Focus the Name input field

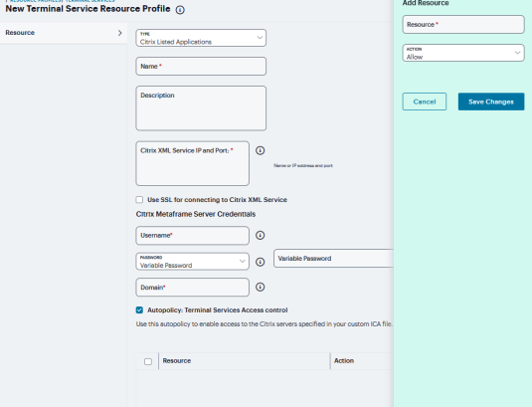point(201,67)
